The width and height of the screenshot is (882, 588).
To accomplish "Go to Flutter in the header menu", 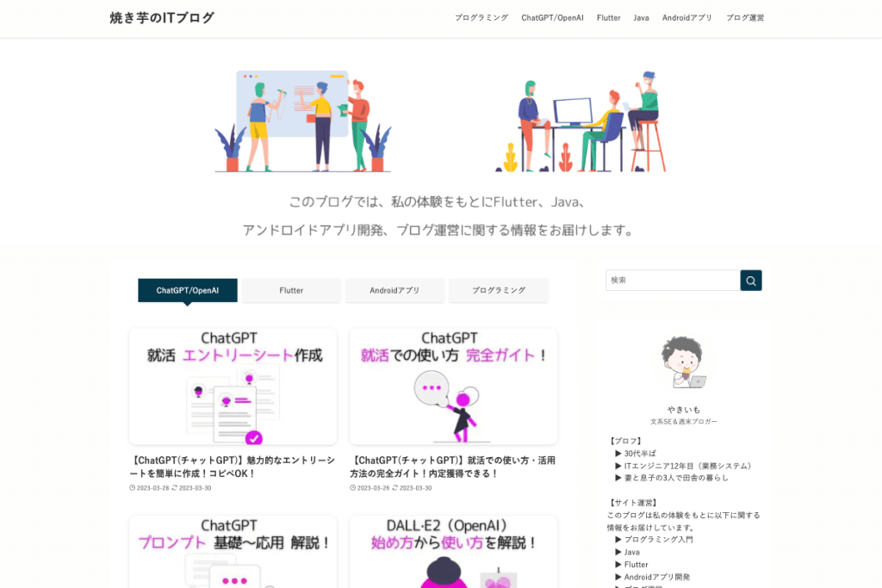I will click(608, 18).
